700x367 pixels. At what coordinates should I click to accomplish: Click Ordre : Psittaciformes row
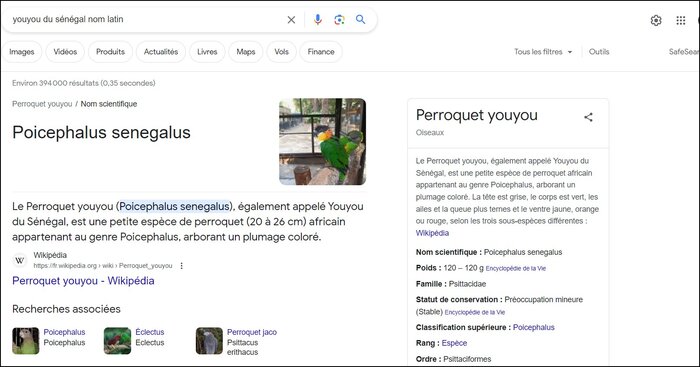click(x=453, y=359)
